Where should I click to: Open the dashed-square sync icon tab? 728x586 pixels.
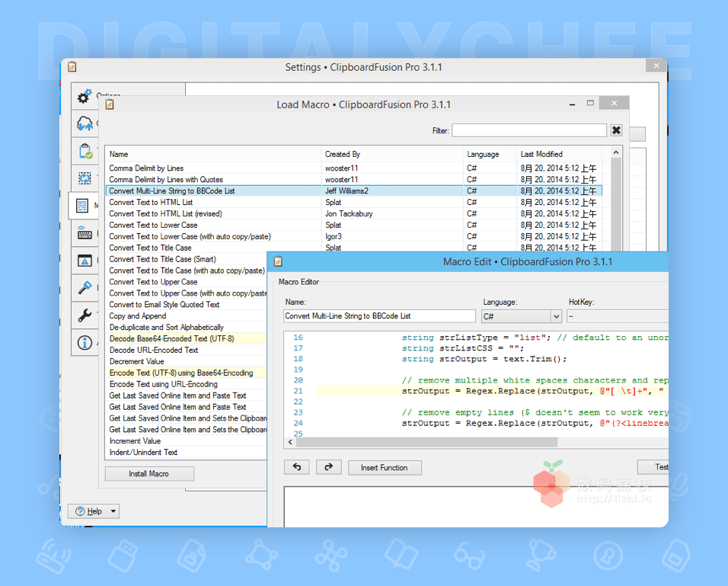tap(85, 178)
